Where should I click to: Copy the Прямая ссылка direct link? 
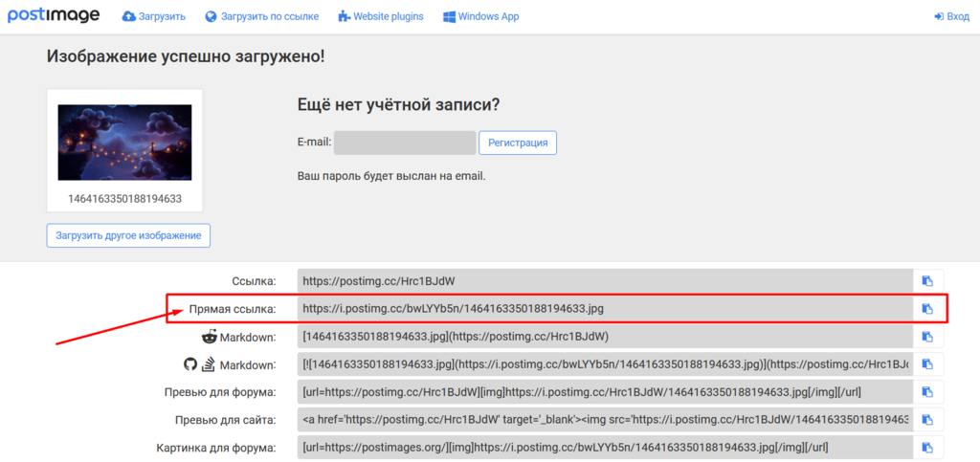926,309
